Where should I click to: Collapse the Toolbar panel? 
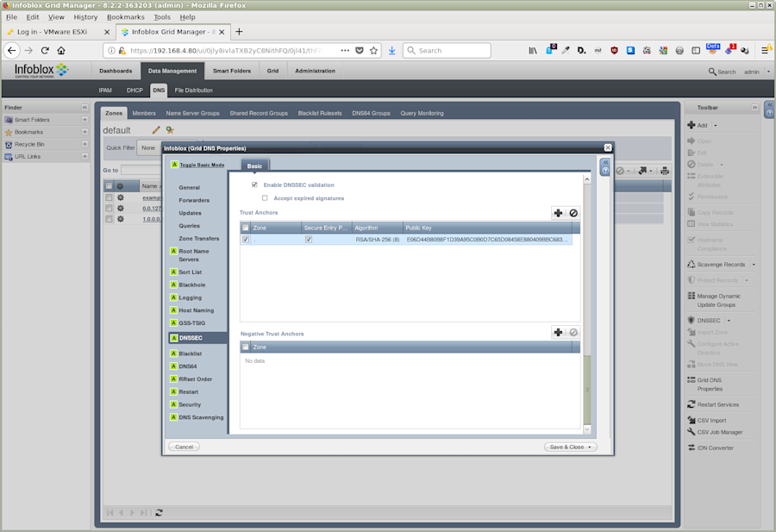[754, 108]
